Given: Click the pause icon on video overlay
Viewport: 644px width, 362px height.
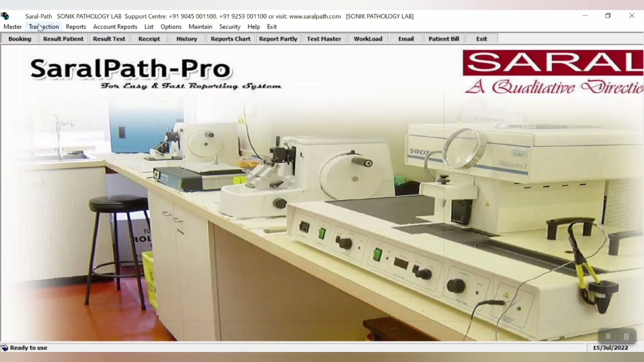Looking at the screenshot, I should (608, 336).
